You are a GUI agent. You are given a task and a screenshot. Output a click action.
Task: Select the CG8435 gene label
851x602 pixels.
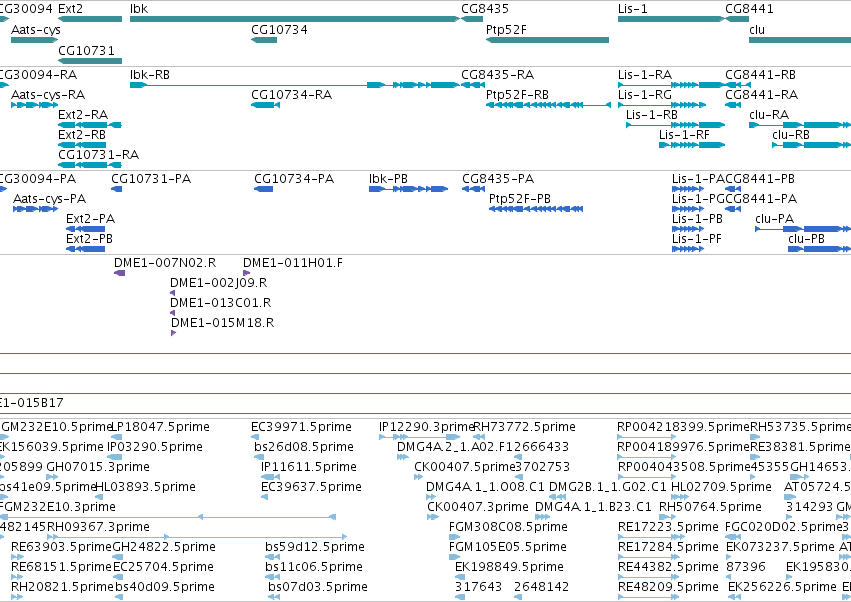click(485, 9)
